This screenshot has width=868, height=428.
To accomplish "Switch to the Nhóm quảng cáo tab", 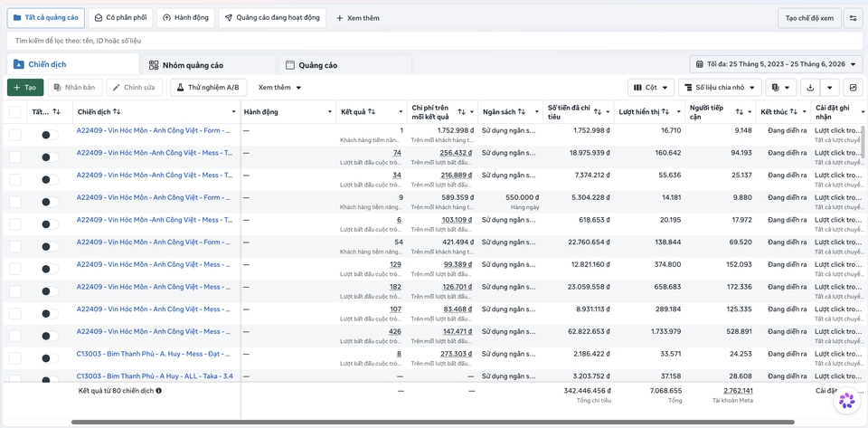I will click(x=209, y=65).
